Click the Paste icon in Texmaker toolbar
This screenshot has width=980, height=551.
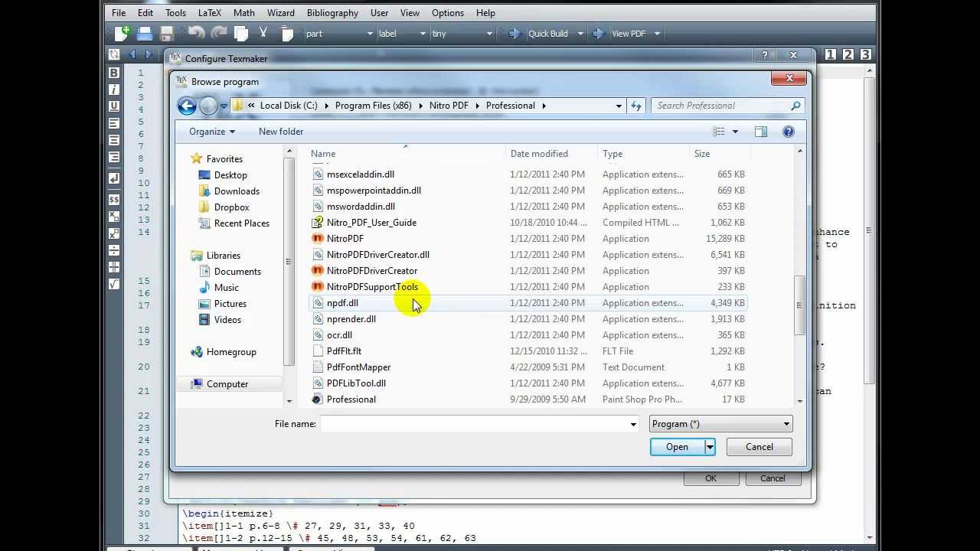click(287, 33)
